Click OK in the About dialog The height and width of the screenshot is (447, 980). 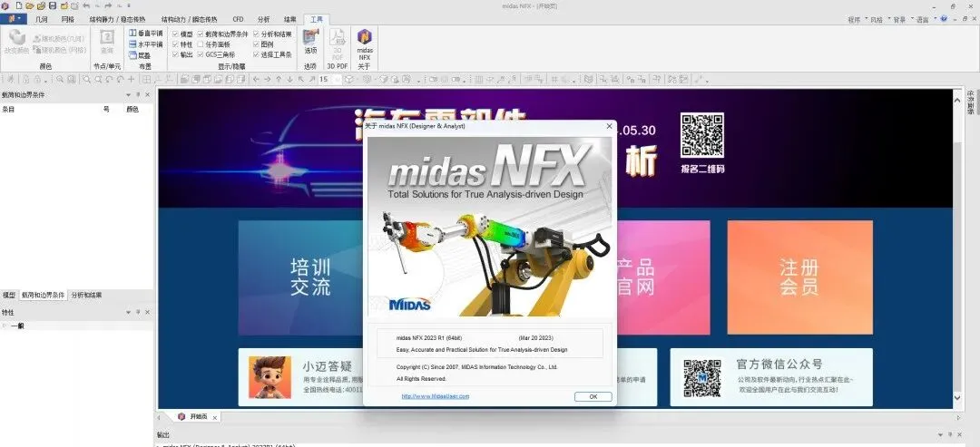coord(593,396)
